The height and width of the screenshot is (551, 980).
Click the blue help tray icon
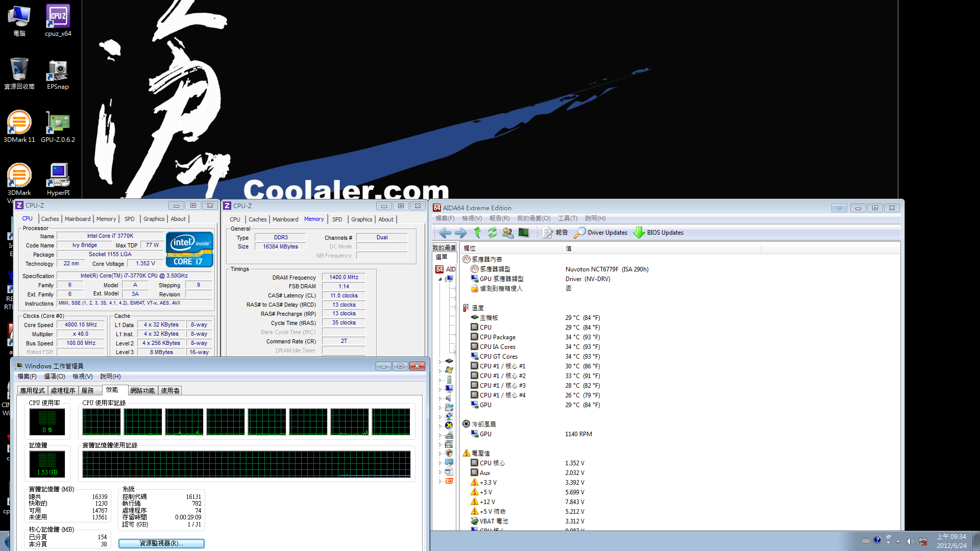point(877,540)
